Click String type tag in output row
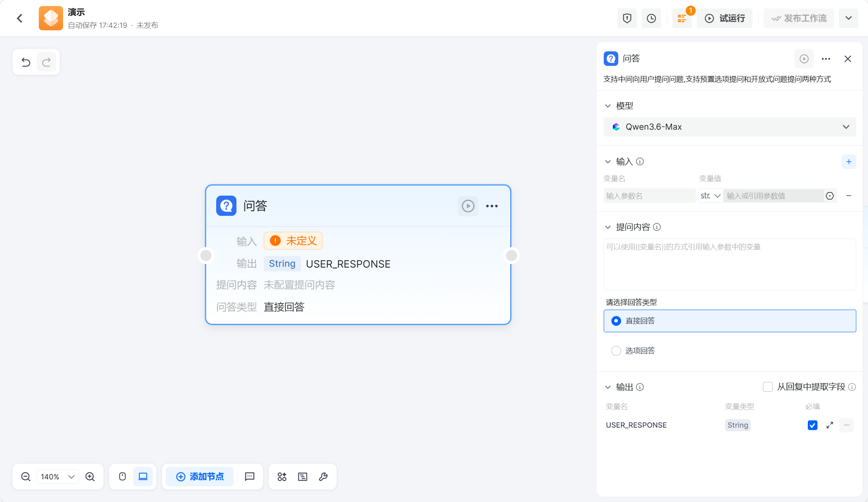 [738, 425]
